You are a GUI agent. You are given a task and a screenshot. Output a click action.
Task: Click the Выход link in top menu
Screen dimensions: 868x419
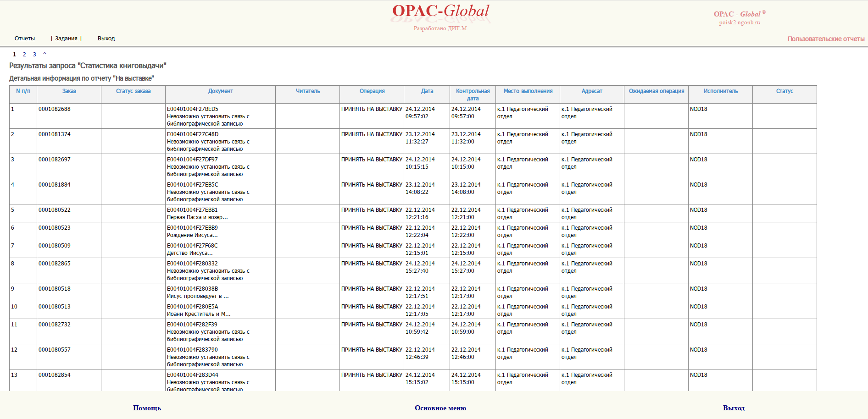106,39
